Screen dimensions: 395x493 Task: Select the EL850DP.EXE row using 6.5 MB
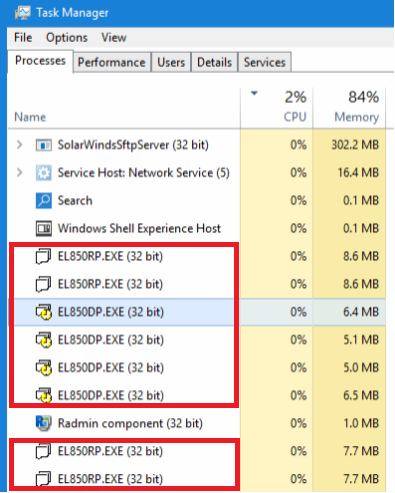tap(197, 396)
